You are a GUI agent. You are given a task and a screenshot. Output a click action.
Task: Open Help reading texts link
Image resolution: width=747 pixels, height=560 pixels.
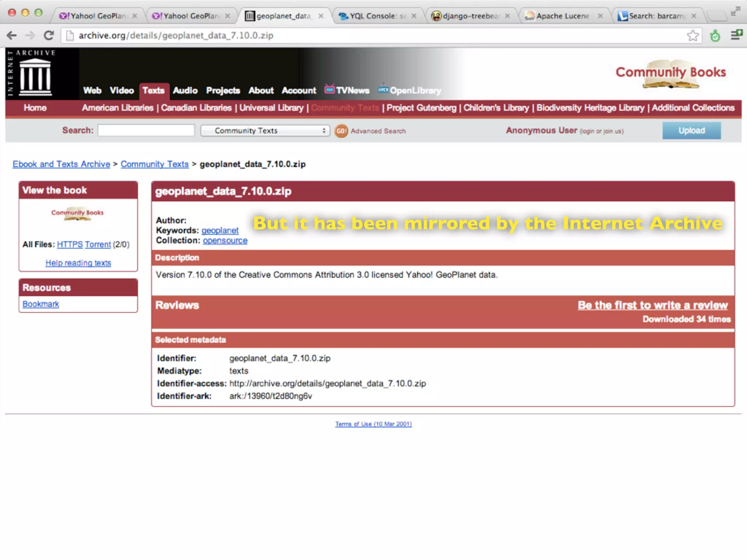(x=78, y=263)
